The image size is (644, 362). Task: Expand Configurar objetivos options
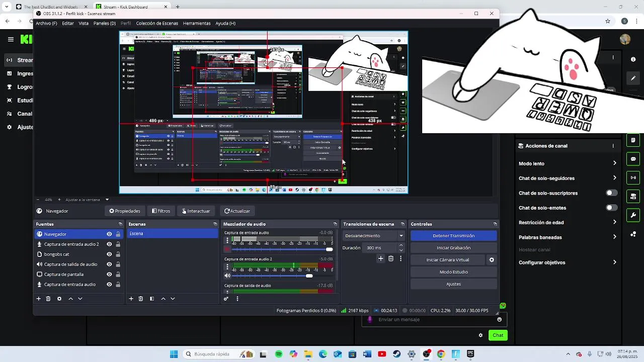[x=614, y=262]
